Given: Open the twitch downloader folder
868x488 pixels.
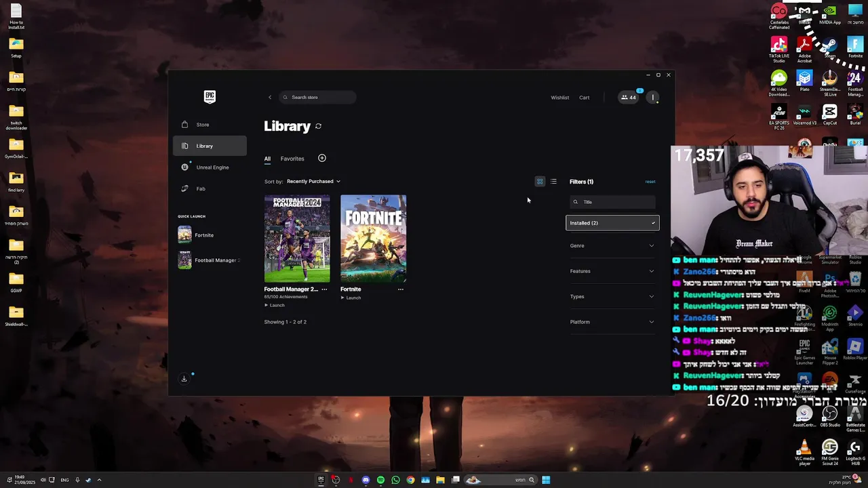Looking at the screenshot, I should point(16,117).
